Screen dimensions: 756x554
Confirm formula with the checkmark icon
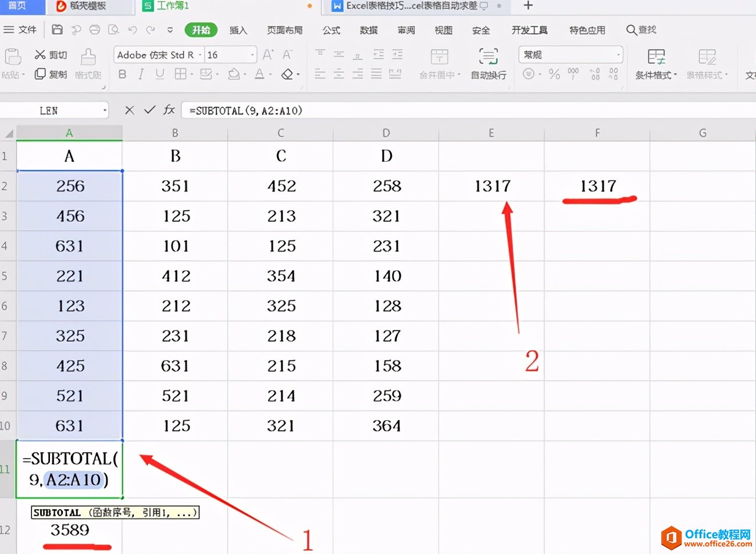[149, 110]
